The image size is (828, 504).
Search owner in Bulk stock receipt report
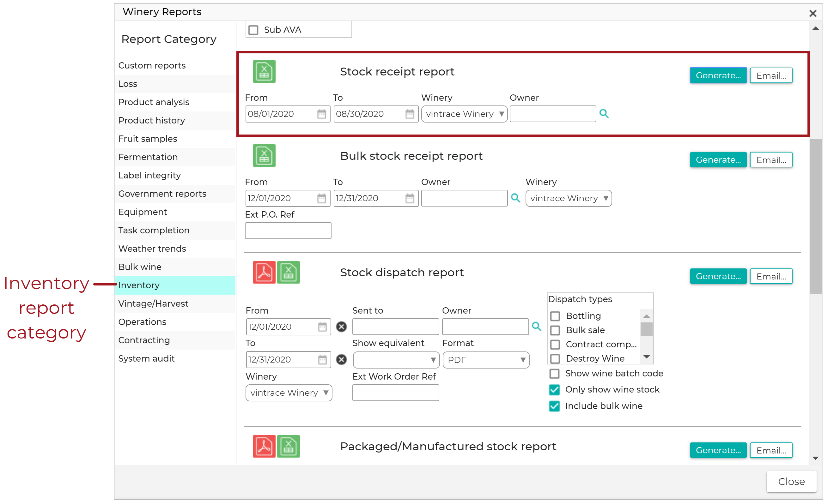pyautogui.click(x=515, y=198)
